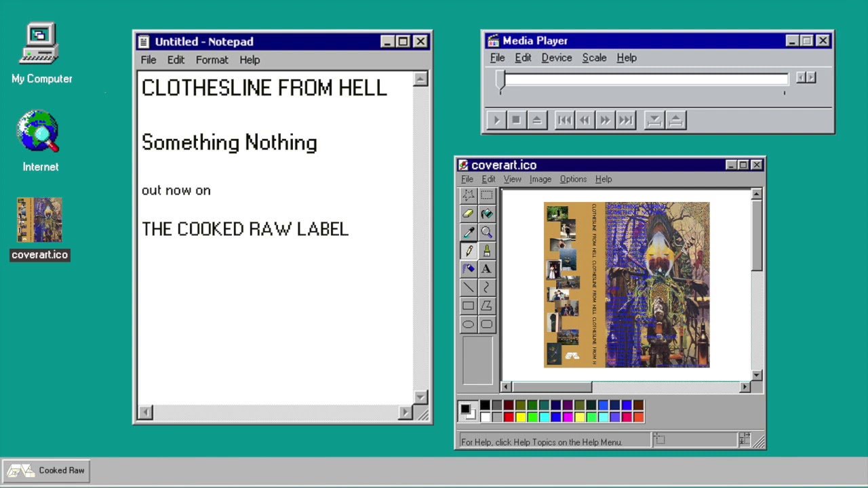The width and height of the screenshot is (868, 488).
Task: Select the Free-Form Select tool in Paint
Action: (x=468, y=195)
